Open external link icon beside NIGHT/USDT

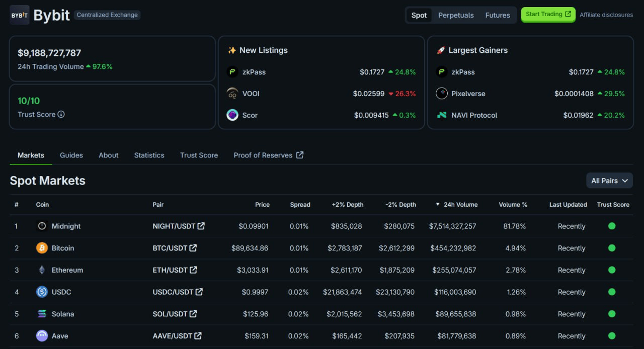pyautogui.click(x=201, y=226)
